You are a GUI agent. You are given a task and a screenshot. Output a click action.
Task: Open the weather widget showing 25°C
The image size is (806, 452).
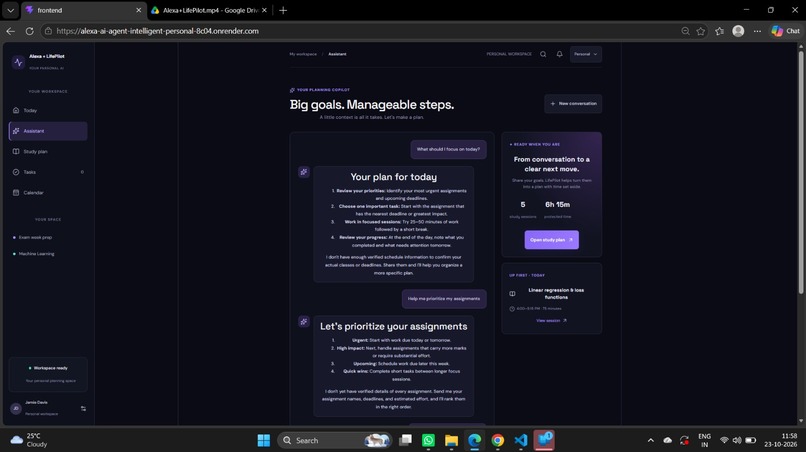coord(29,440)
